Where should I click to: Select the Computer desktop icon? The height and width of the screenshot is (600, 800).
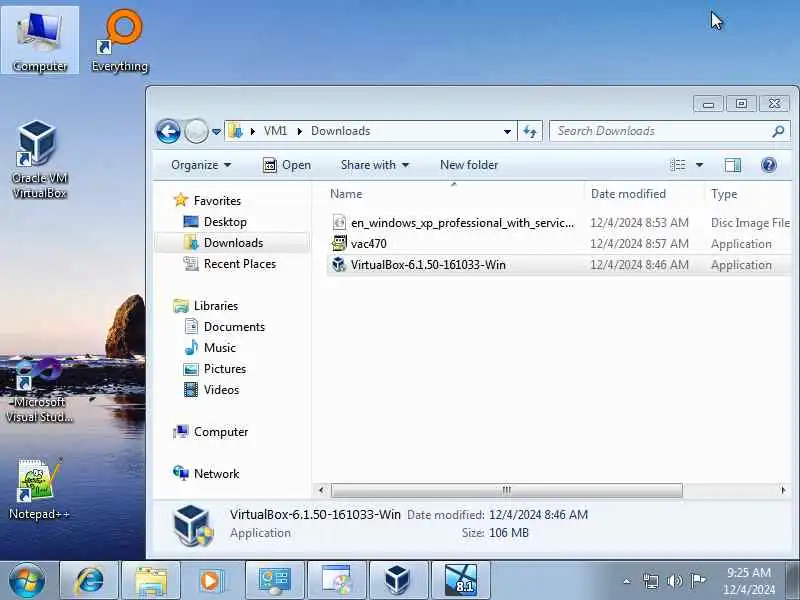pyautogui.click(x=40, y=41)
